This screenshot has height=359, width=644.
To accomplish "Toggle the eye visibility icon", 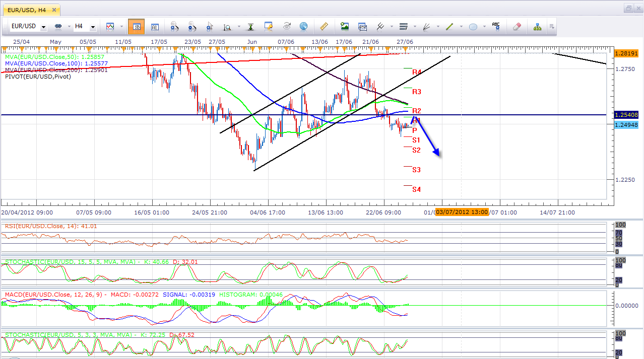I will 287,26.
